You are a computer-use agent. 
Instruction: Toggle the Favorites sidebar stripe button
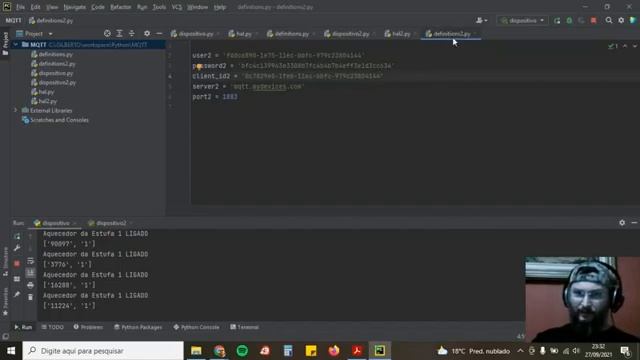5,301
